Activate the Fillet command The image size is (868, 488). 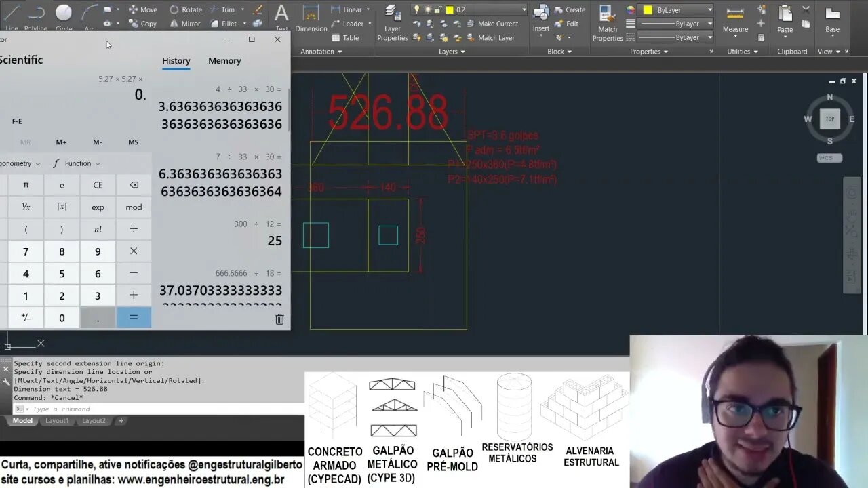click(223, 23)
